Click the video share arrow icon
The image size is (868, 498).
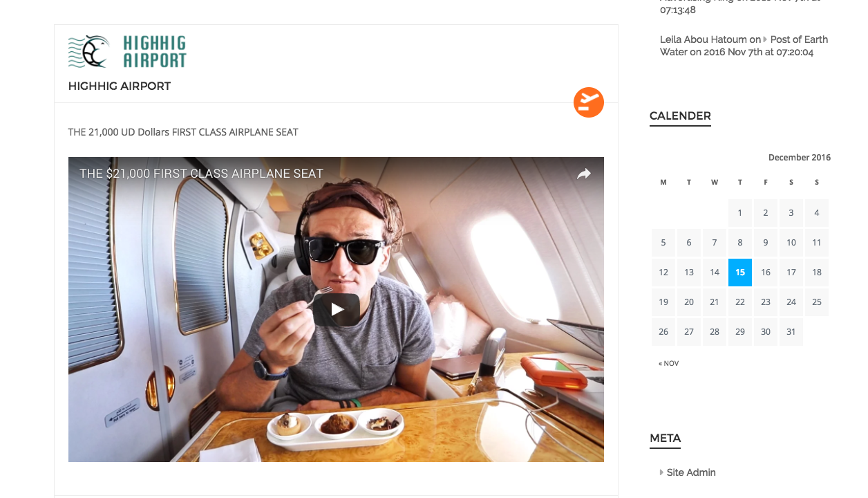(584, 174)
